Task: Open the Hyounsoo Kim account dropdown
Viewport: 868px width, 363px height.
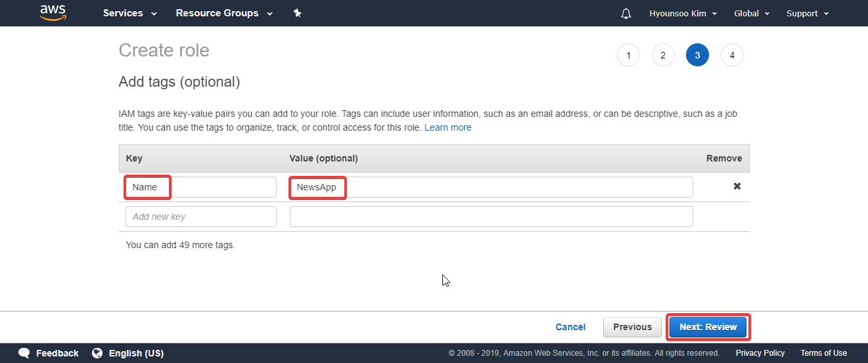Action: click(683, 13)
